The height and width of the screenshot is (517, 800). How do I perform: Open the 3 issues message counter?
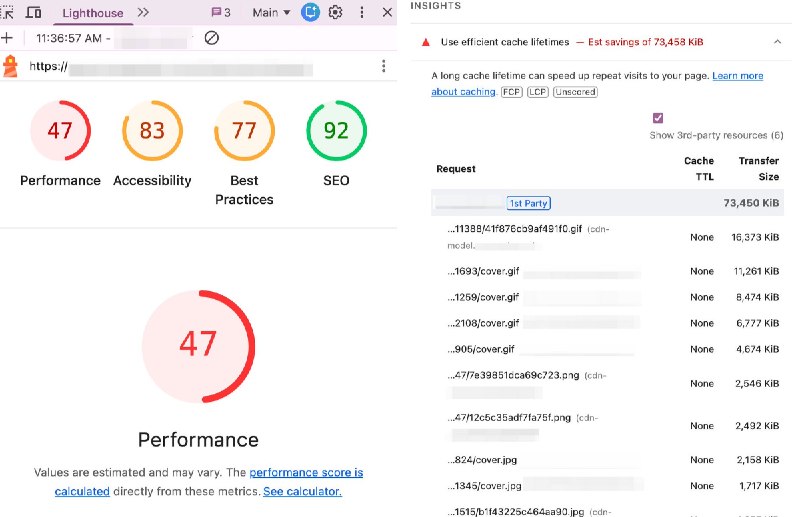point(221,13)
